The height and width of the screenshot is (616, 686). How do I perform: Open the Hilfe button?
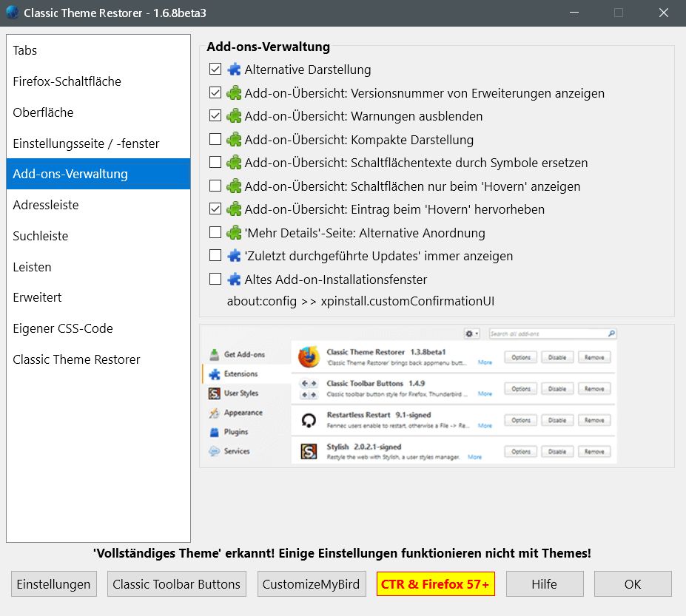(544, 584)
